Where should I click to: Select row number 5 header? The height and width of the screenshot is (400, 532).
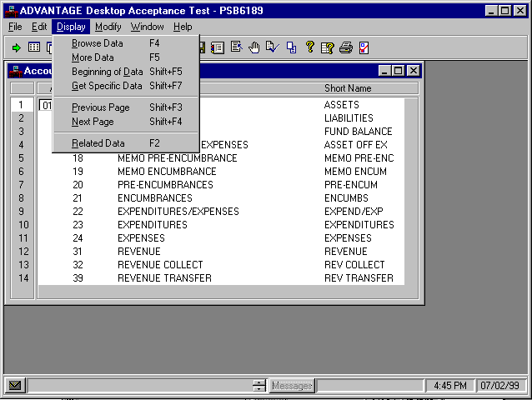[x=22, y=158]
